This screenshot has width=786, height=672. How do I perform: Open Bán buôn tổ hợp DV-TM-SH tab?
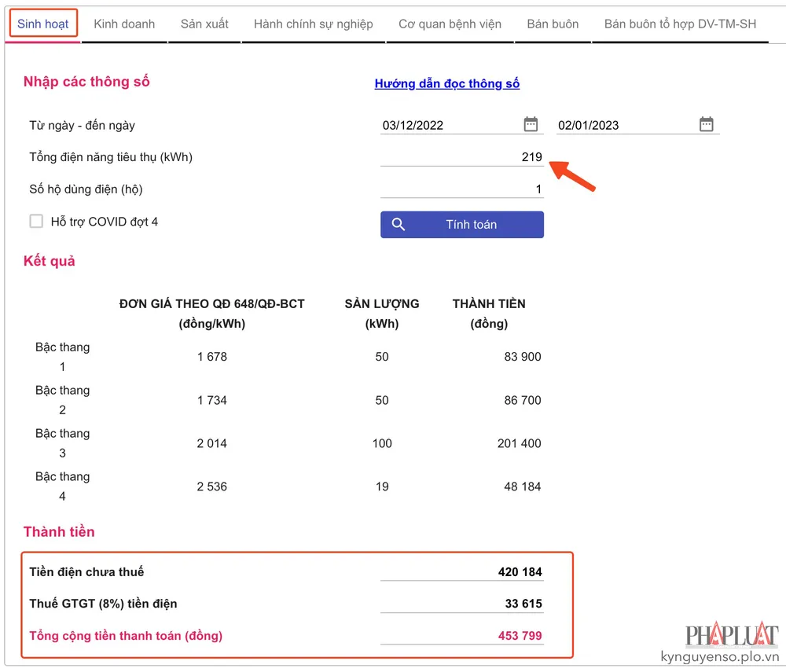click(x=680, y=24)
